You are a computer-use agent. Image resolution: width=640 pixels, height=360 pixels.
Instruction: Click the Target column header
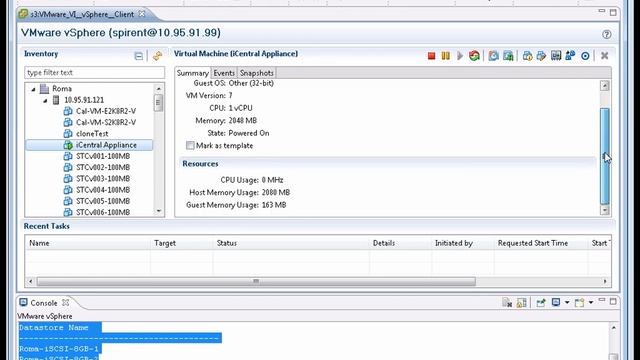coord(181,243)
